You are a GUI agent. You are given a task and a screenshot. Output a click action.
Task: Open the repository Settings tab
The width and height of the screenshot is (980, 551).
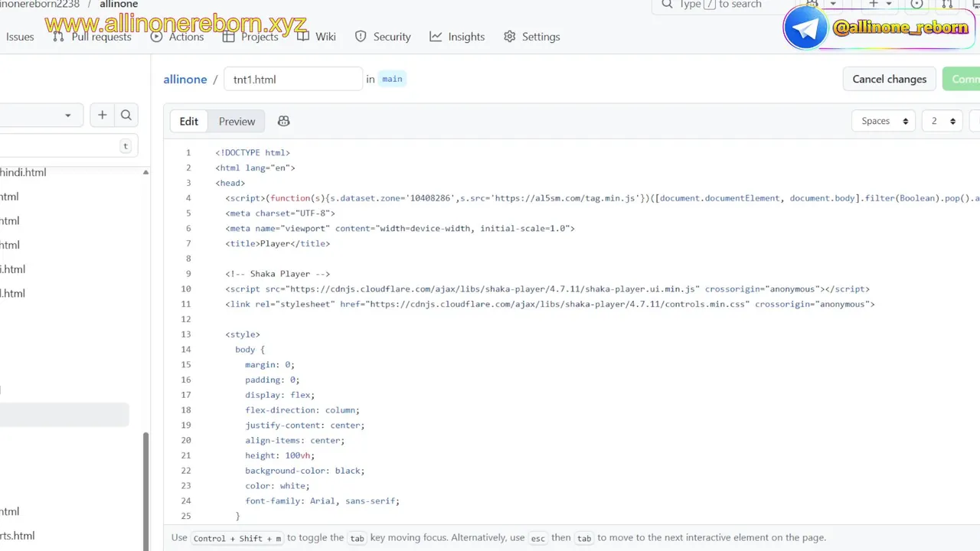click(x=532, y=37)
